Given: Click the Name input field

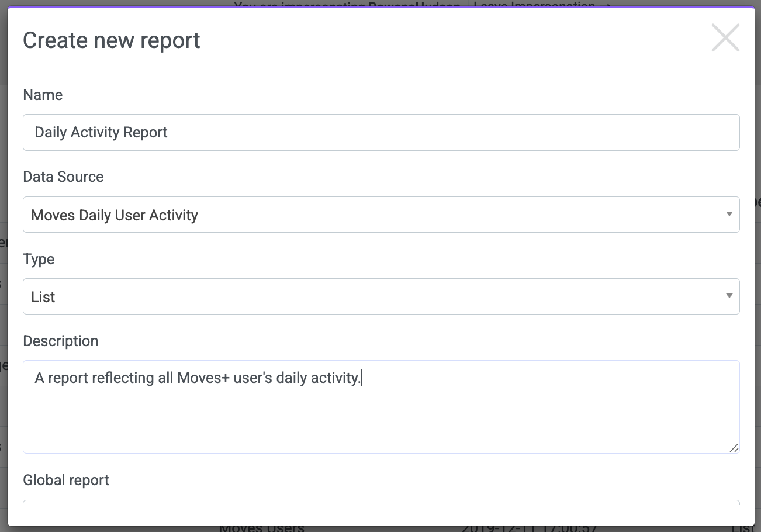Looking at the screenshot, I should point(380,132).
